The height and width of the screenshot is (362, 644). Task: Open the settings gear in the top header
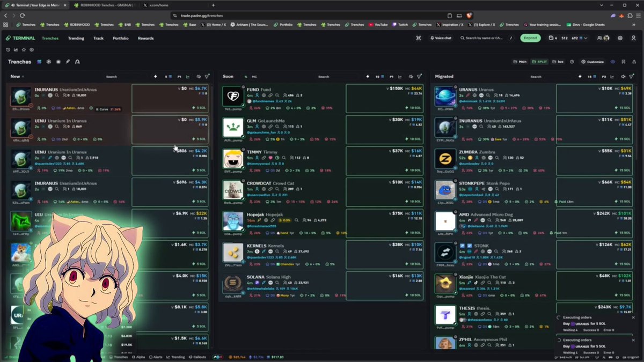point(620,38)
